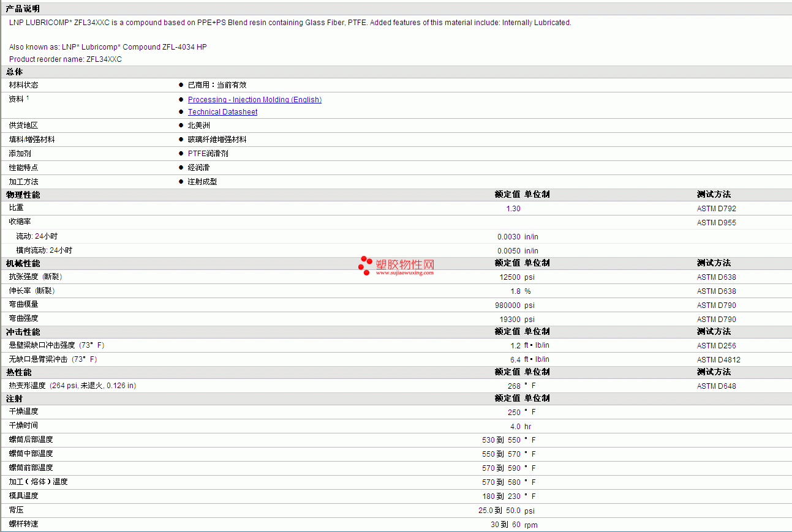Click the ASTM D256 test method
792x532 pixels.
717,346
